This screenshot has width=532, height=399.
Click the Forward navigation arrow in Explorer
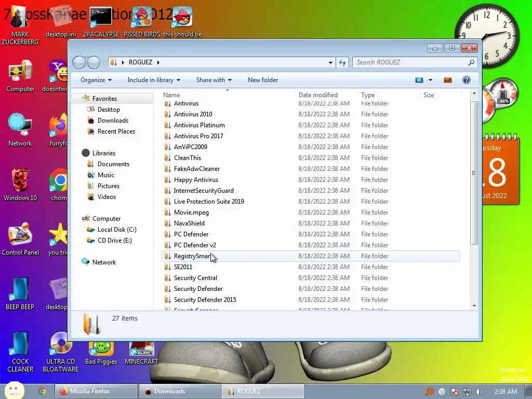click(x=94, y=62)
